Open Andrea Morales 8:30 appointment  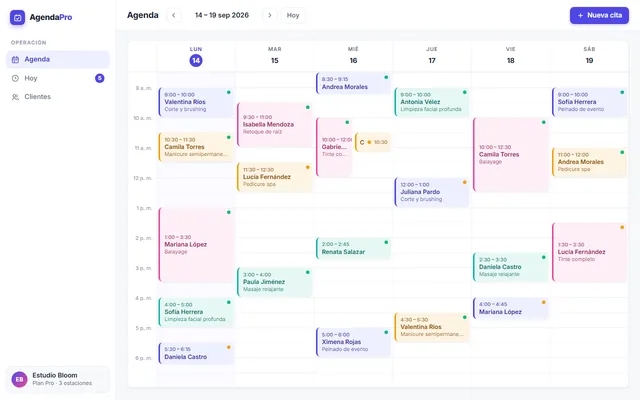[353, 83]
